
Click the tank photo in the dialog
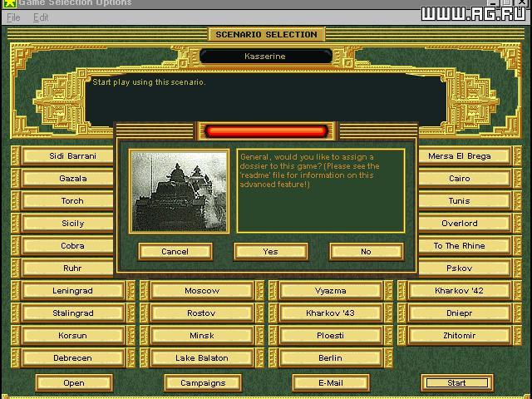(x=180, y=191)
